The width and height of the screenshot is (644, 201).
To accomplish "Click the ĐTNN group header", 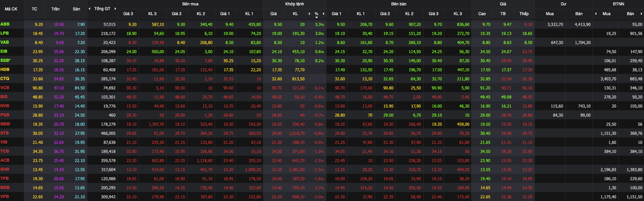I will pos(618,4).
